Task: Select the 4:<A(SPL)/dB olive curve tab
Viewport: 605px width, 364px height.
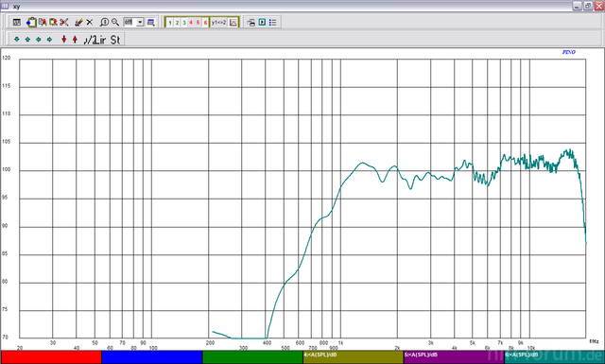Action: point(353,357)
